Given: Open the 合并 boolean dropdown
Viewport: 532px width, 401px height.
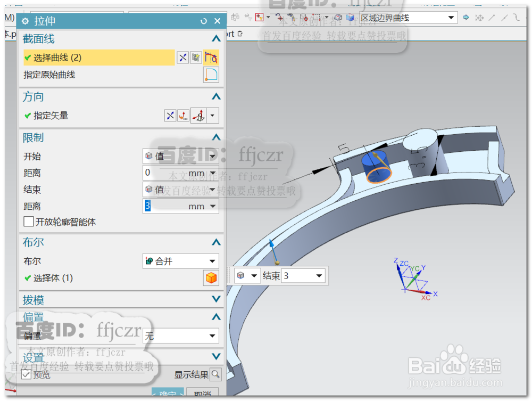Looking at the screenshot, I should [x=180, y=261].
